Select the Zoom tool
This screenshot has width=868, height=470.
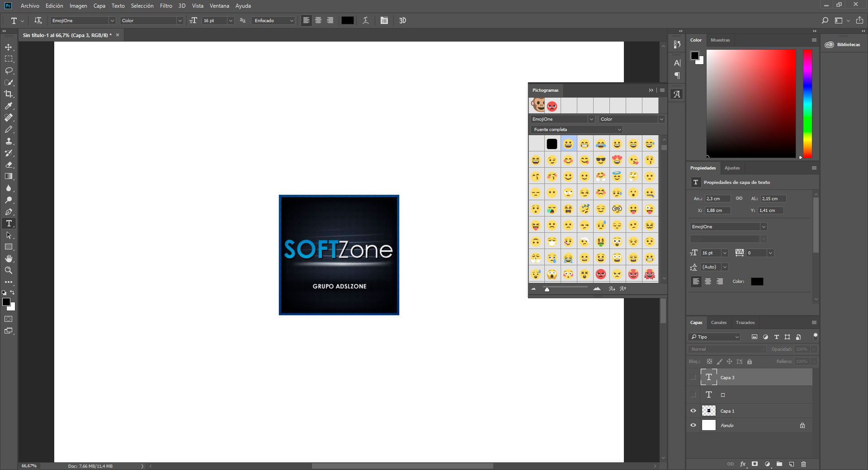[9, 270]
